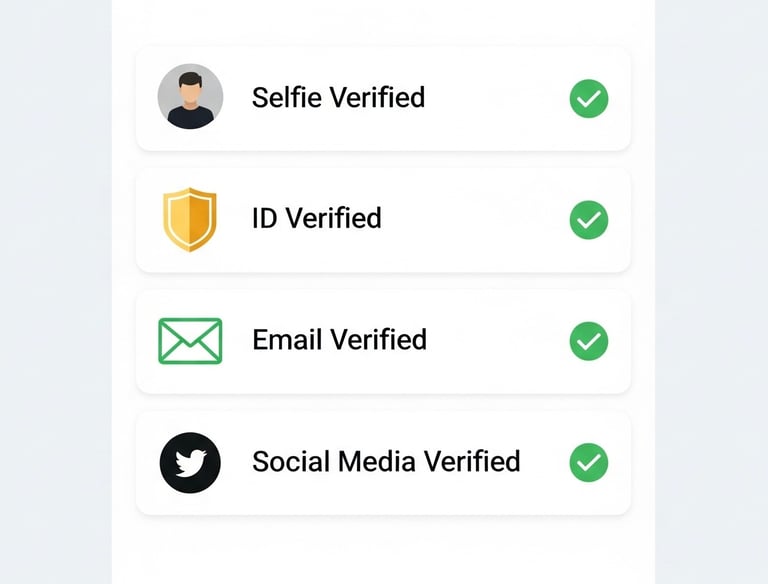Toggle the ID Verified green checkmark
768x584 pixels.
(589, 220)
